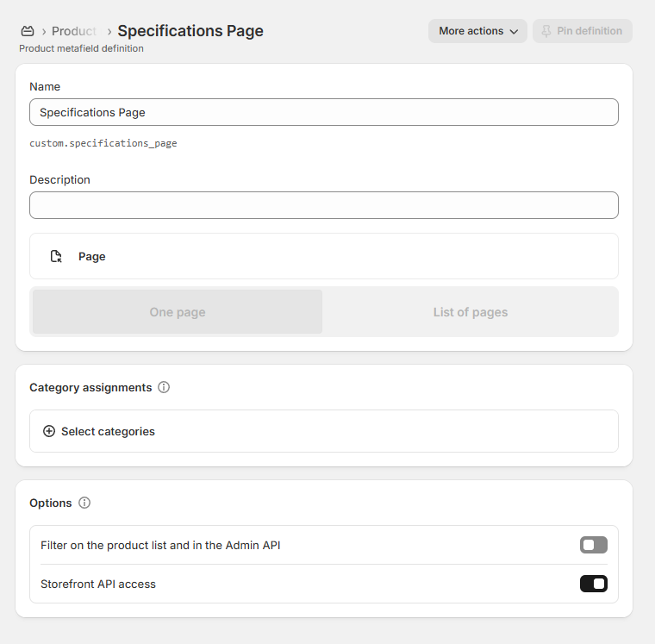This screenshot has width=655, height=644.
Task: Click the custom.specifications_page namespace key text
Action: tap(103, 143)
